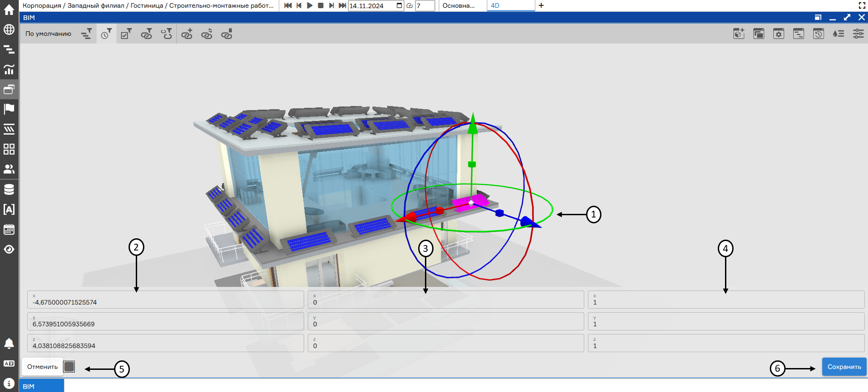Click the scale x field
868x392 pixels.
pos(726,300)
